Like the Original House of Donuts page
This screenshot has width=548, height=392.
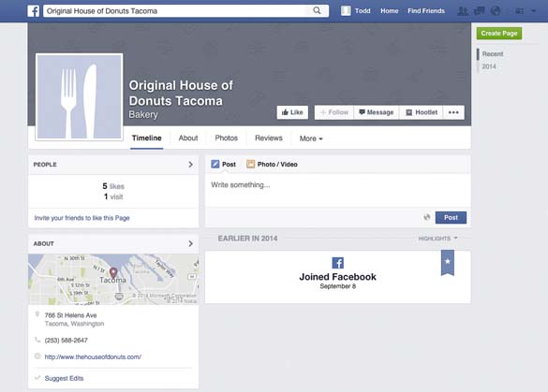pos(292,112)
